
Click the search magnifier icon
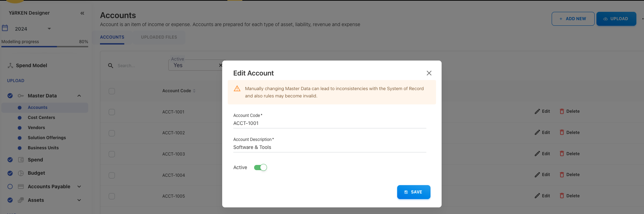click(110, 65)
